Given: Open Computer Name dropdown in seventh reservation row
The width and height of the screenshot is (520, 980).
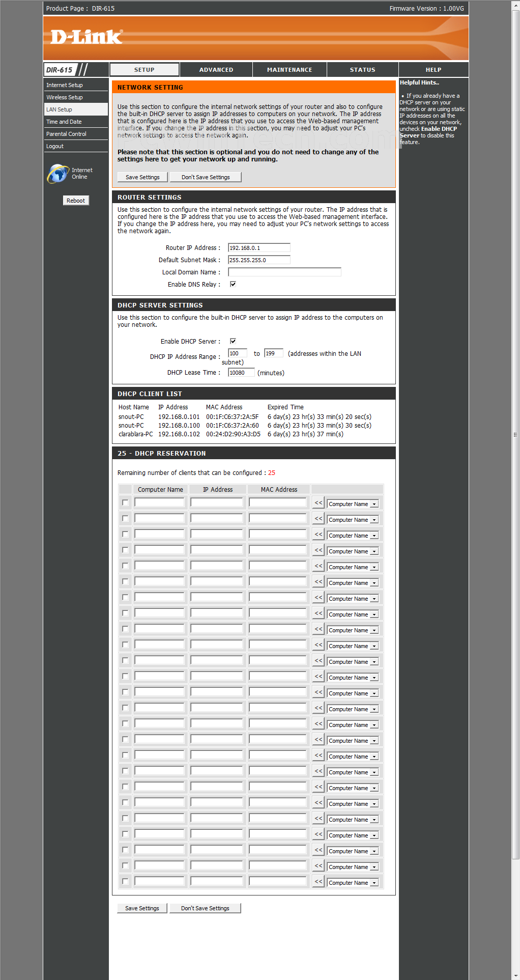Looking at the screenshot, I should click(353, 599).
